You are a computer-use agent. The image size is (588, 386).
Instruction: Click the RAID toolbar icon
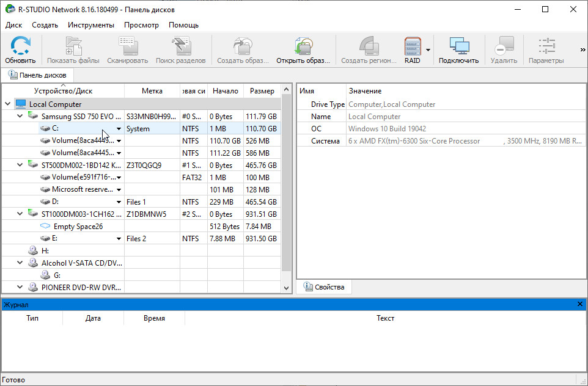click(x=413, y=46)
